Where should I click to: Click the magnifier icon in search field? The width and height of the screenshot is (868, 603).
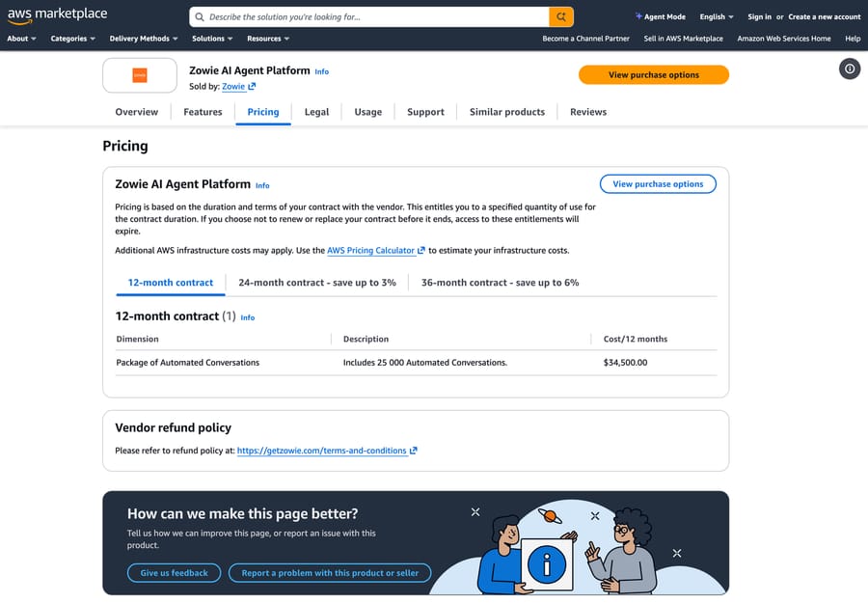tap(200, 17)
